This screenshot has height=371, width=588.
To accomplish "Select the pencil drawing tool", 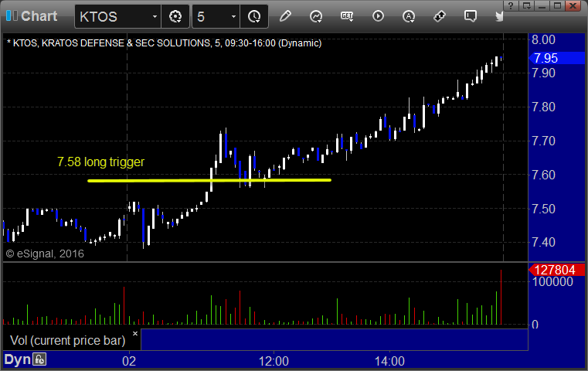I will pyautogui.click(x=285, y=16).
